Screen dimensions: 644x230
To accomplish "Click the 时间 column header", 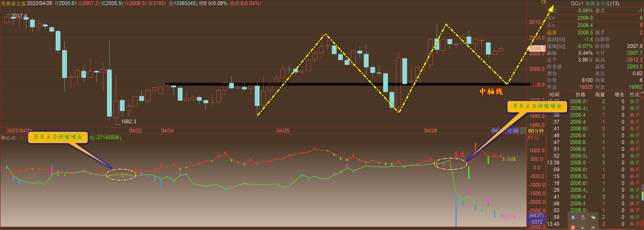I will click(x=554, y=95).
